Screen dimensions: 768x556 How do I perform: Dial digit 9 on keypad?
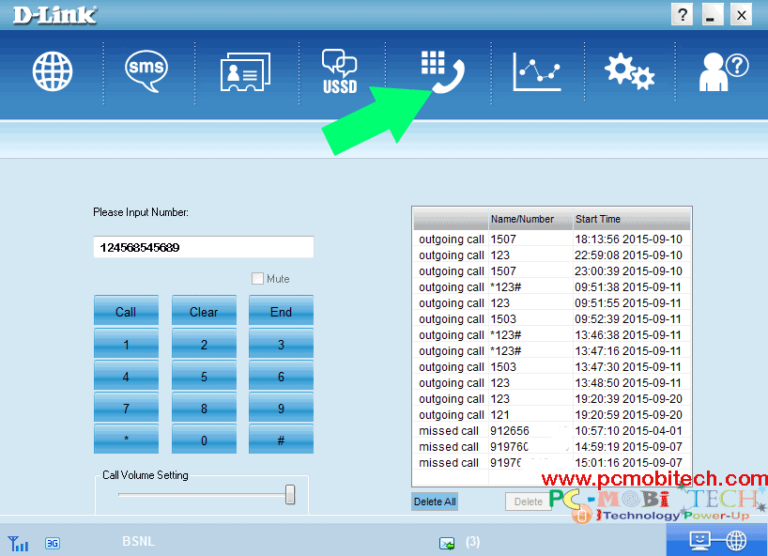[x=281, y=407]
